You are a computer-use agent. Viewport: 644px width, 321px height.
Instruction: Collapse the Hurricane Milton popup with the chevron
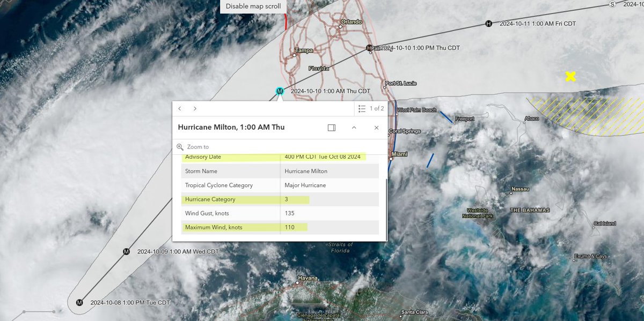tap(354, 128)
